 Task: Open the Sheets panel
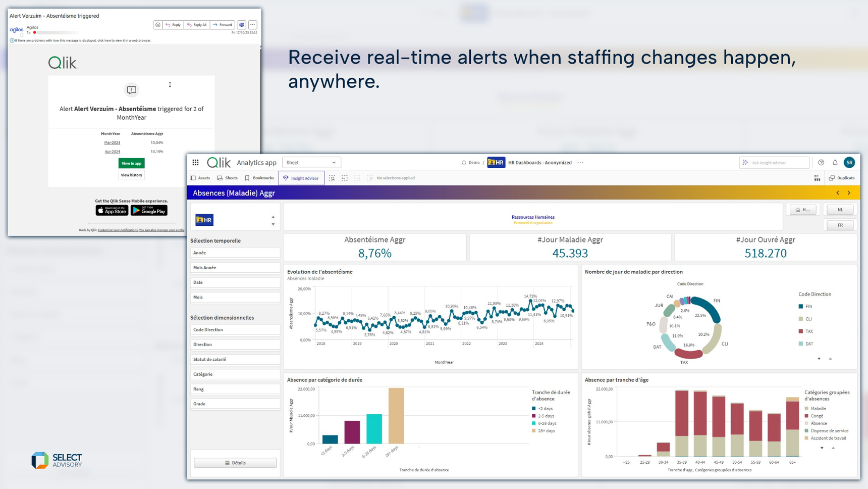click(227, 178)
